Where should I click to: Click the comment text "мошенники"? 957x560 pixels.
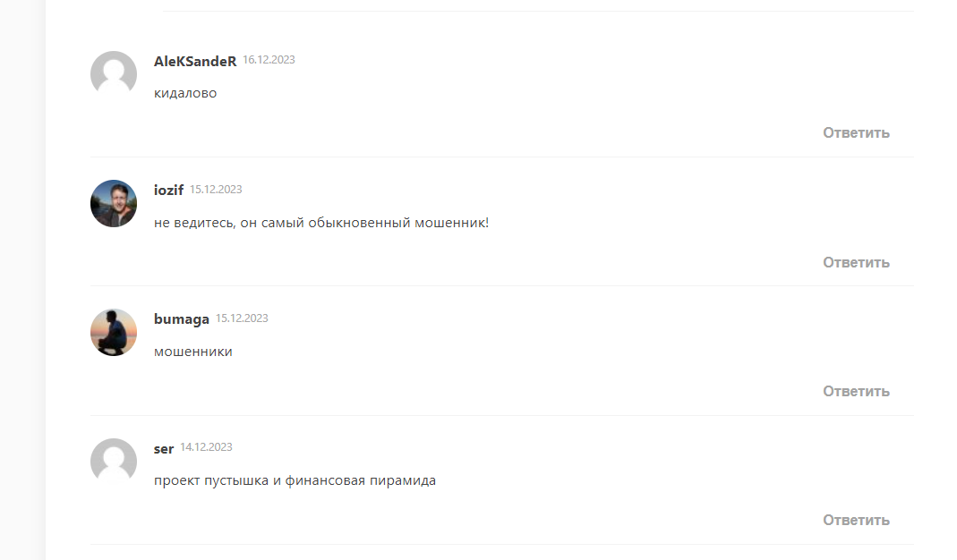(192, 352)
